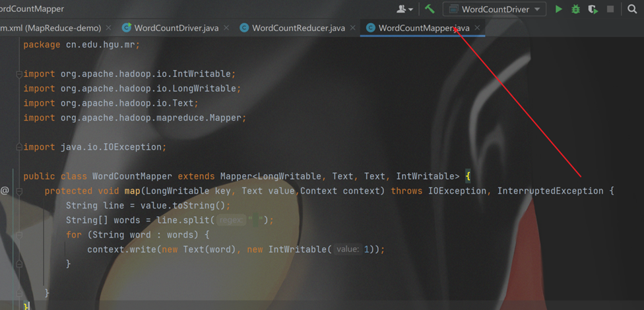Screen dimensions: 644x310
Task: Click the 'value:' hint in IntWritable
Action: click(x=348, y=249)
